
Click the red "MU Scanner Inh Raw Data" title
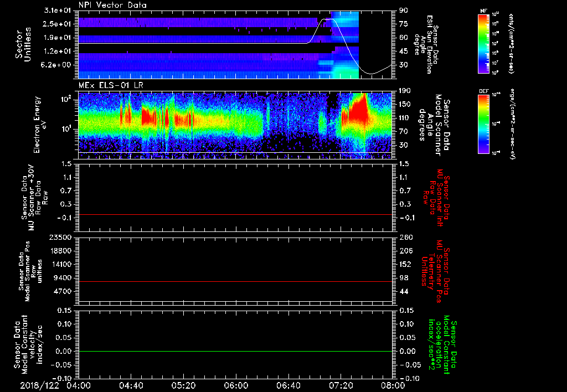point(435,198)
